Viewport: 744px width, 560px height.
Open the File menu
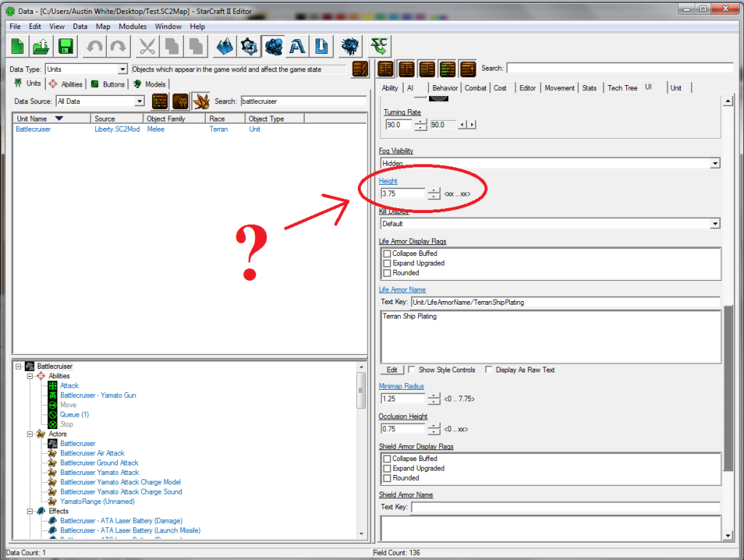pos(15,27)
